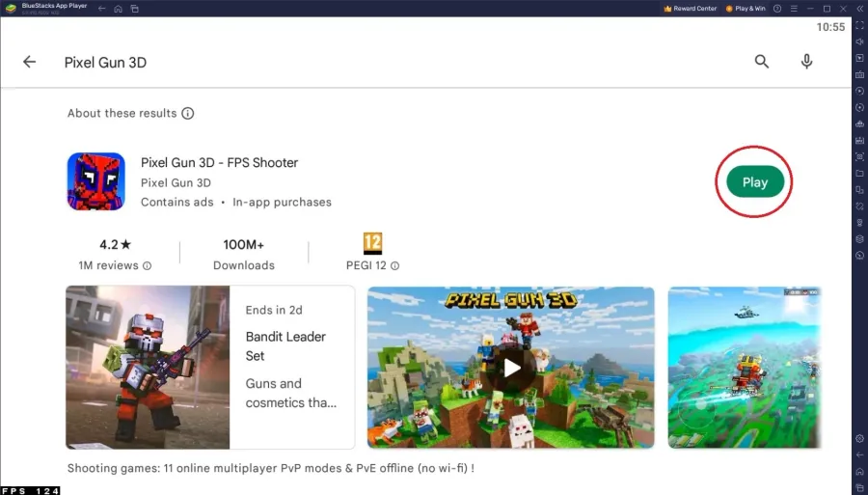Screen dimensions: 868x495
Task: Click the Pixel Gun 3D developer name
Action: click(176, 182)
